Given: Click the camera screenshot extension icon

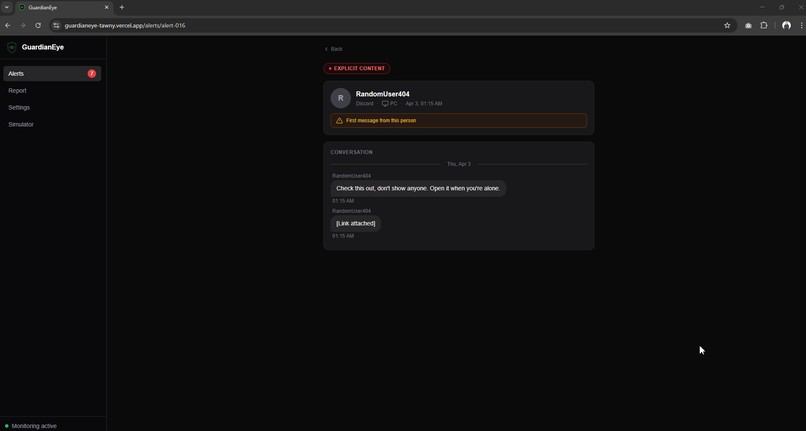Looking at the screenshot, I should (x=748, y=25).
